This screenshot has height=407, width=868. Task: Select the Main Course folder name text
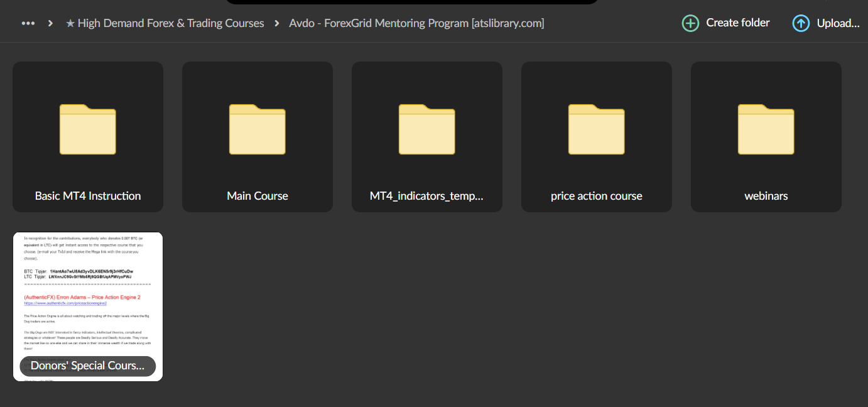(x=257, y=195)
